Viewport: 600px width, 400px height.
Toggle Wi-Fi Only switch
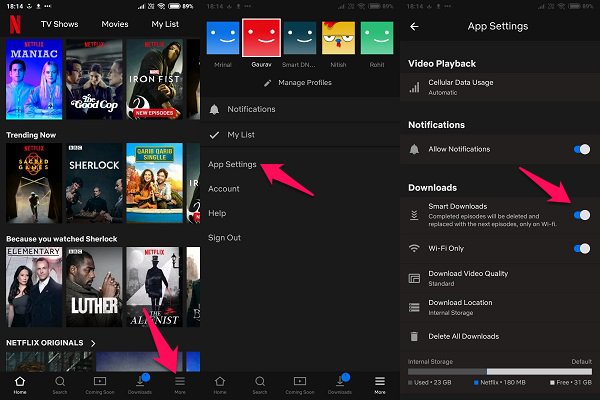pyautogui.click(x=582, y=249)
